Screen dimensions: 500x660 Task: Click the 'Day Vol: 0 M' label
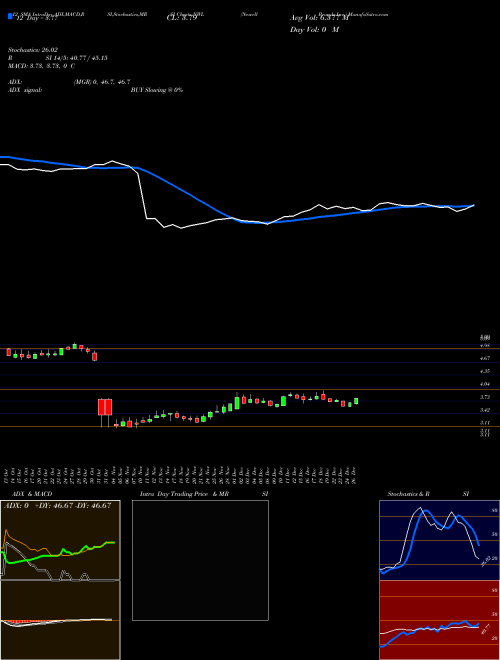[x=314, y=30]
